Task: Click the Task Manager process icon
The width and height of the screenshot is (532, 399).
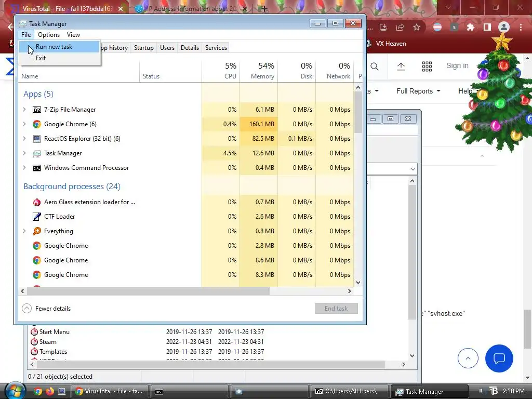Action: coord(37,153)
